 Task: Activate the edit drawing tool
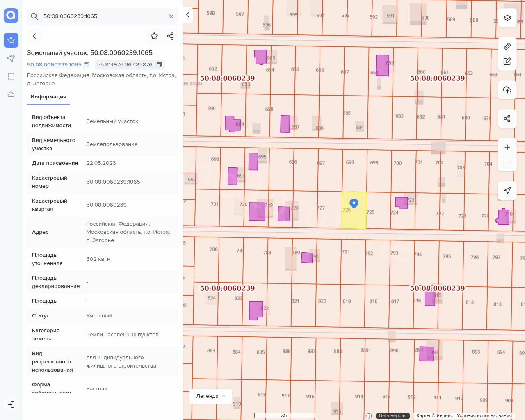(x=507, y=62)
